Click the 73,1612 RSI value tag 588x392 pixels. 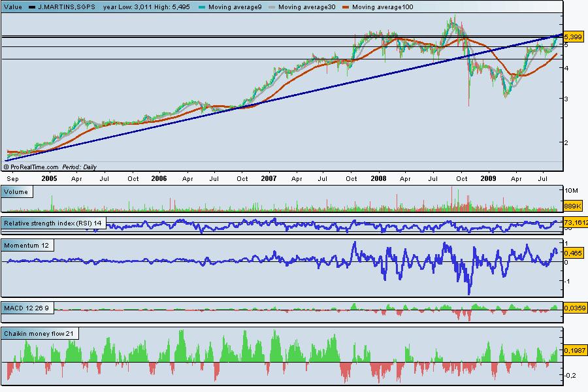576,222
